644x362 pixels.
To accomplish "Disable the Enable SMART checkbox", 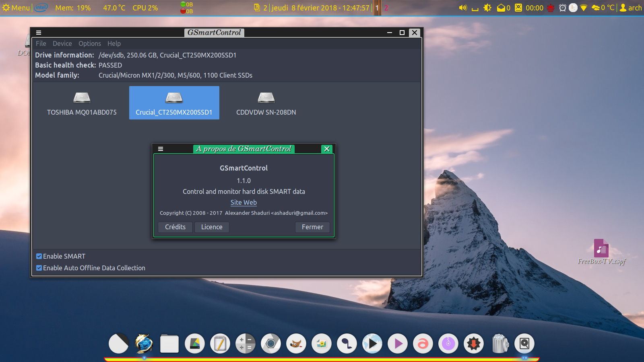I will (x=39, y=256).
